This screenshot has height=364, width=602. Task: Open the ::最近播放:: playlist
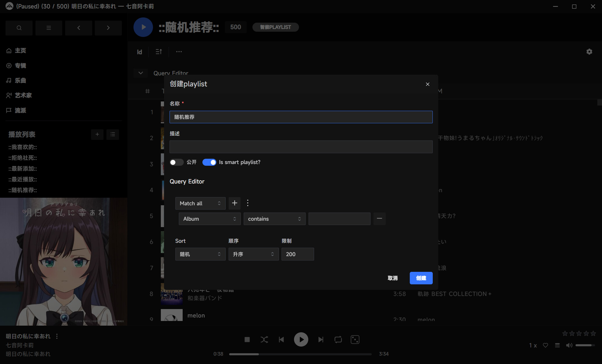pyautogui.click(x=22, y=179)
